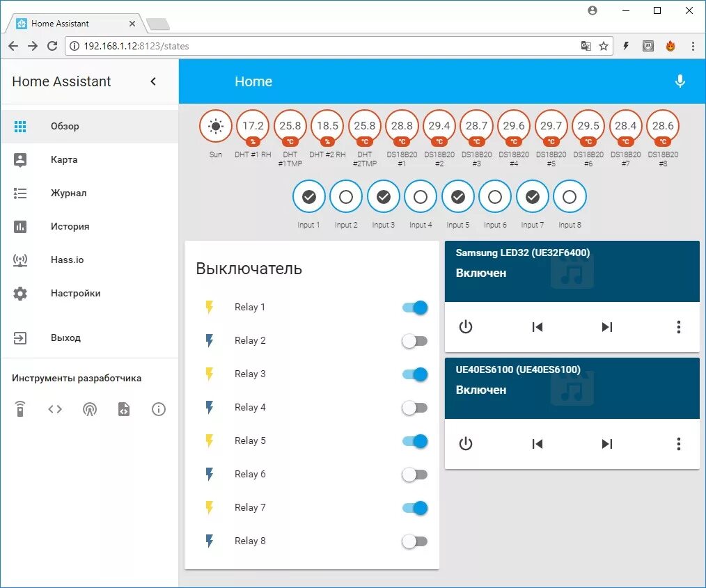The image size is (706, 588).
Task: Open the checked Input 3 badge
Action: pyautogui.click(x=383, y=197)
